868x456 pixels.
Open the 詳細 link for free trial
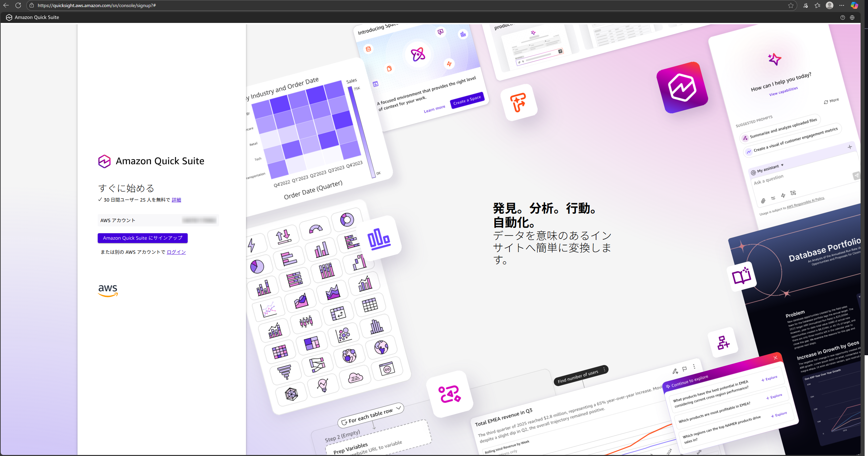(176, 200)
